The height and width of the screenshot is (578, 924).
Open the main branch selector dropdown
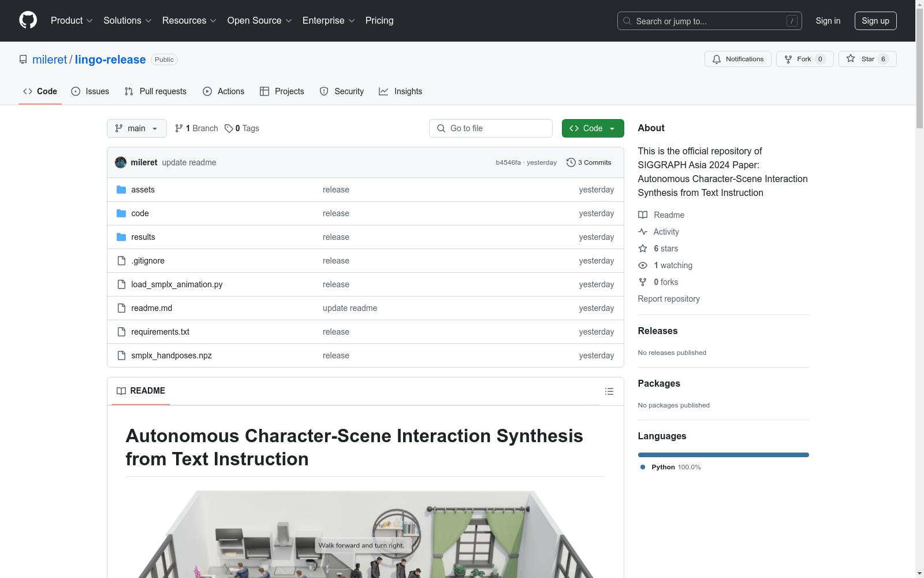(x=137, y=128)
